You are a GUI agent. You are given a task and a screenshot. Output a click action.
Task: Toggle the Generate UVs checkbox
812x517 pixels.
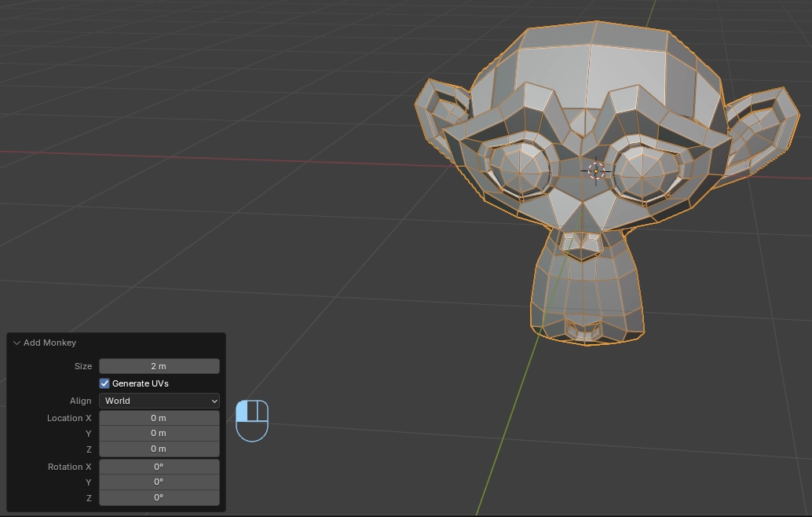(x=104, y=383)
